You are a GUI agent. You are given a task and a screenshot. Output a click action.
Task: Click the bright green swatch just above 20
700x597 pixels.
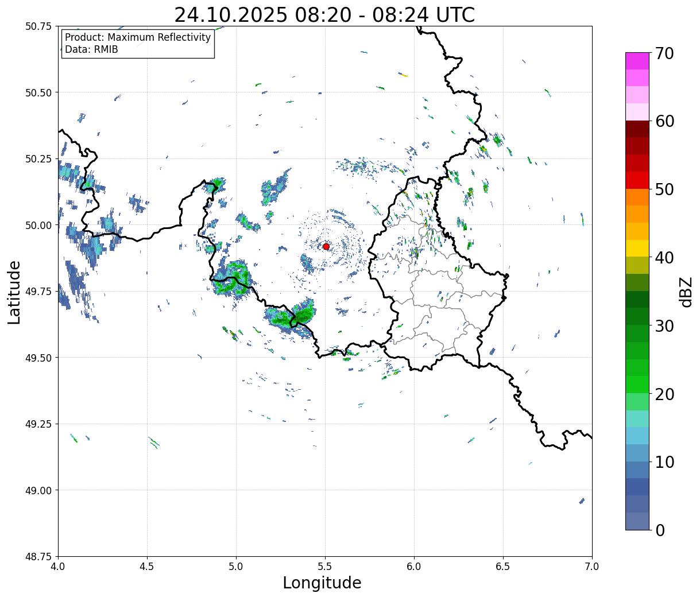click(637, 385)
